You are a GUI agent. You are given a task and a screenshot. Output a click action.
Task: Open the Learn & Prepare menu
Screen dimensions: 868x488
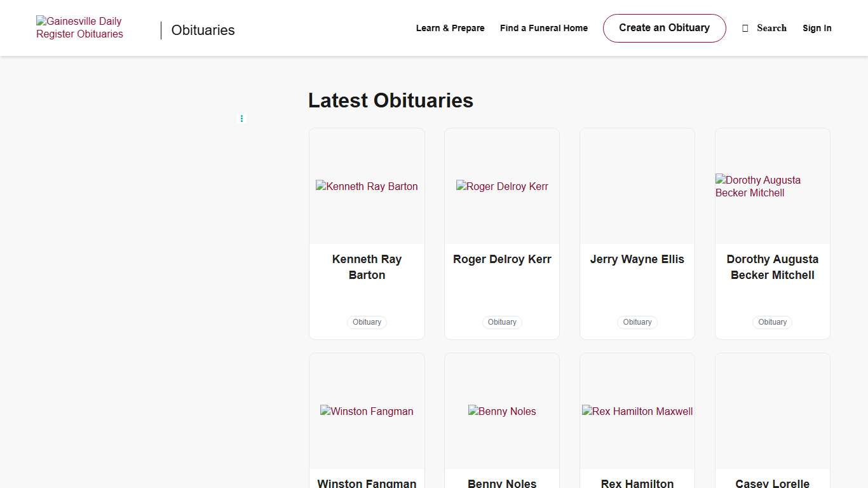450,28
